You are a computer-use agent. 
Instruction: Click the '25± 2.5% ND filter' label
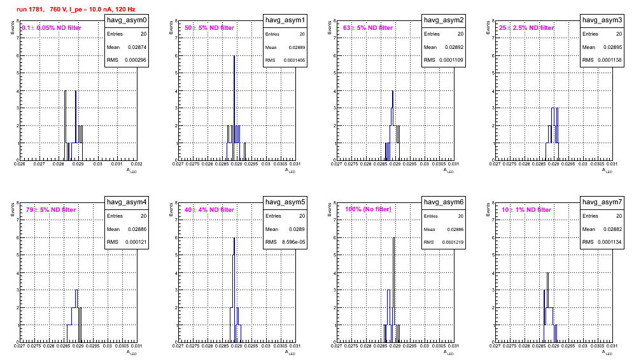coord(526,28)
